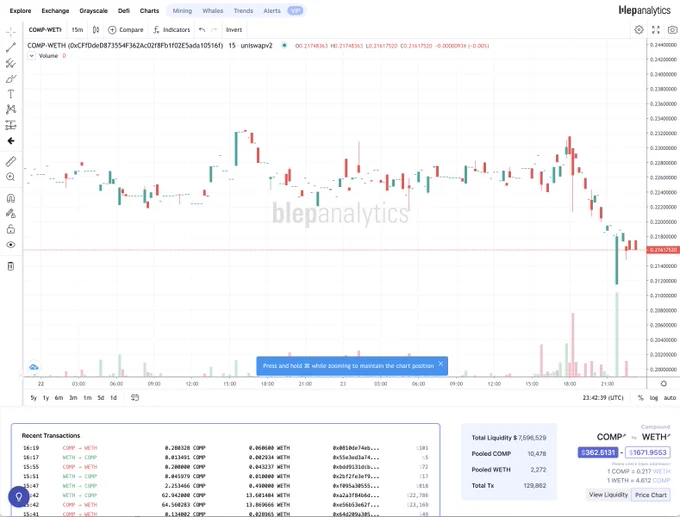The height and width of the screenshot is (517, 680).
Task: Open the Whales tab
Action: [212, 10]
